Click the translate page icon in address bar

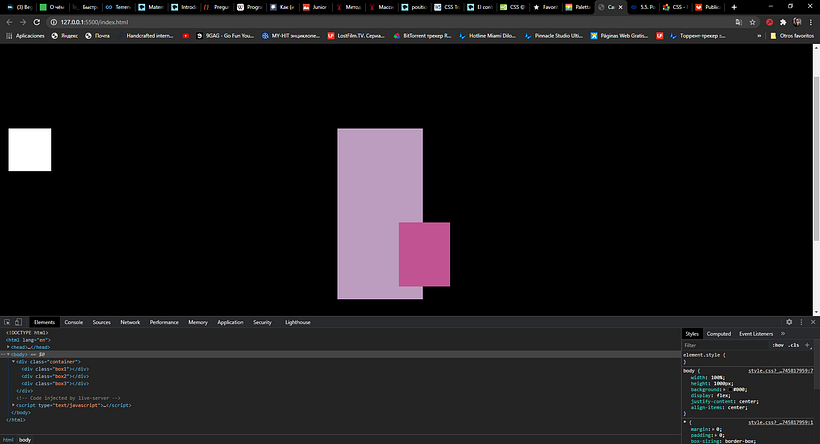(x=738, y=22)
